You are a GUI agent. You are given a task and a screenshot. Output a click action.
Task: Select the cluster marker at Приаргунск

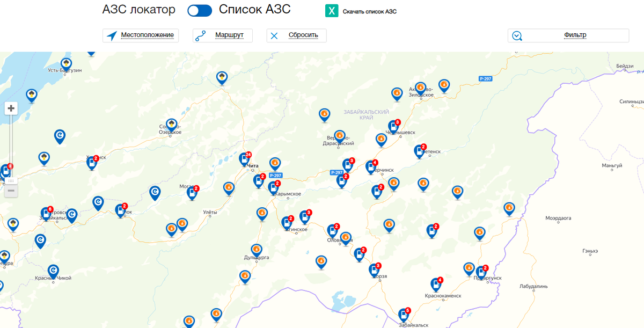point(481,273)
